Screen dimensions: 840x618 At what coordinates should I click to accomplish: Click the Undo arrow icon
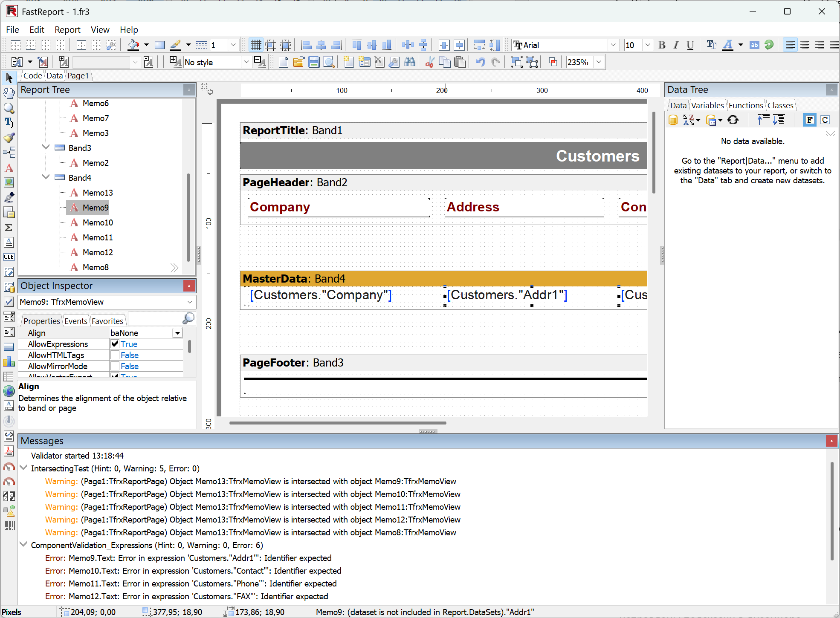point(481,62)
